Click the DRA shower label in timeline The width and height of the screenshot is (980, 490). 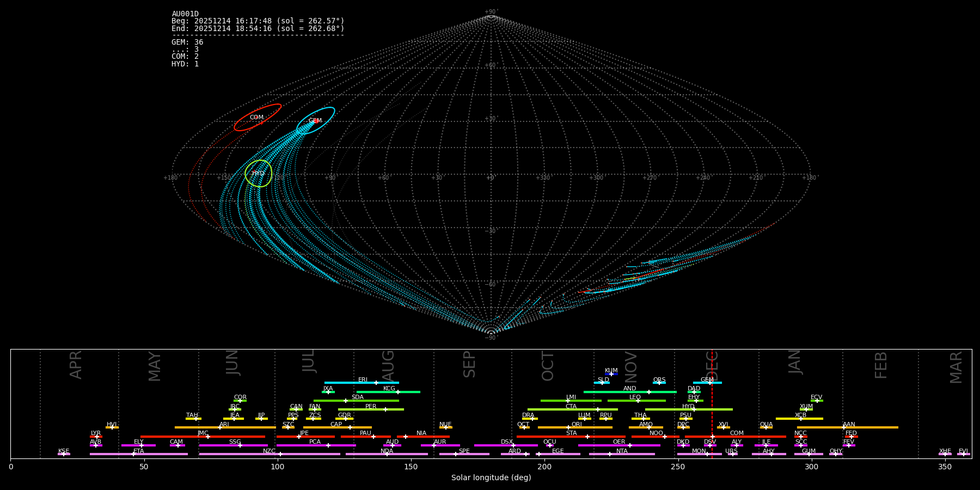[528, 415]
